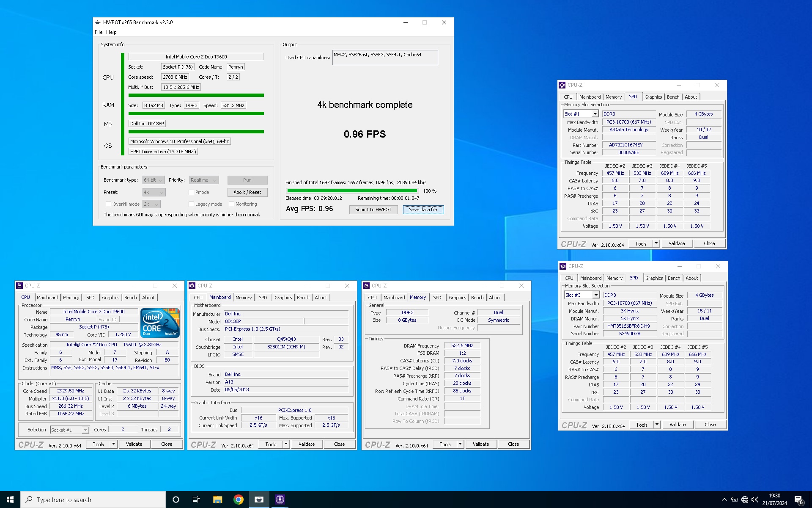The image size is (812, 508).
Task: Open Google Chrome from the taskbar
Action: point(239,500)
